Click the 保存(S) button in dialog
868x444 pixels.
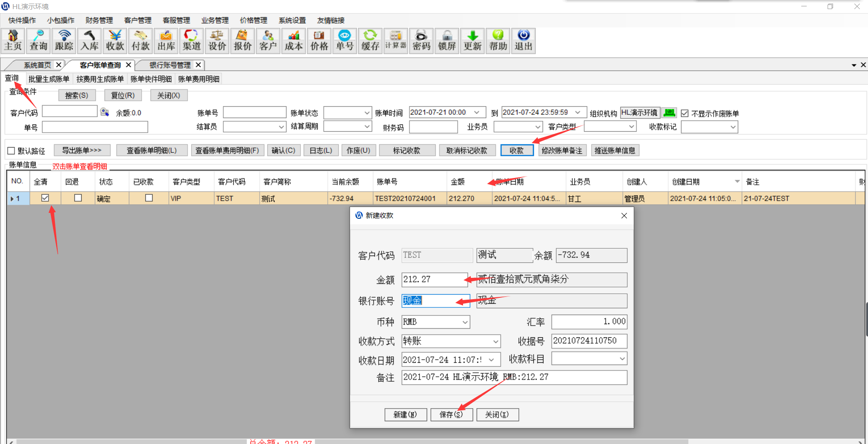point(451,414)
